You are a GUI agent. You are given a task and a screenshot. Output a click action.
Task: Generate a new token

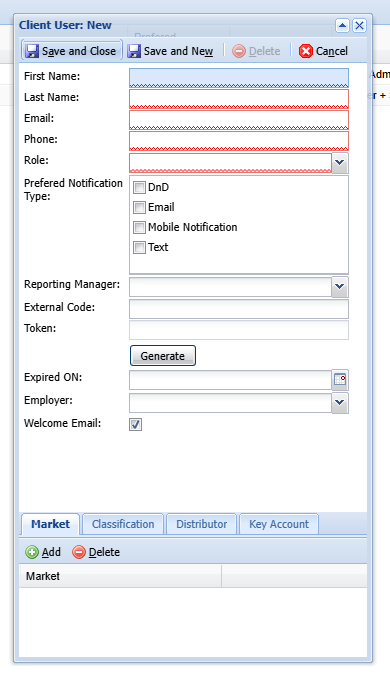click(163, 356)
